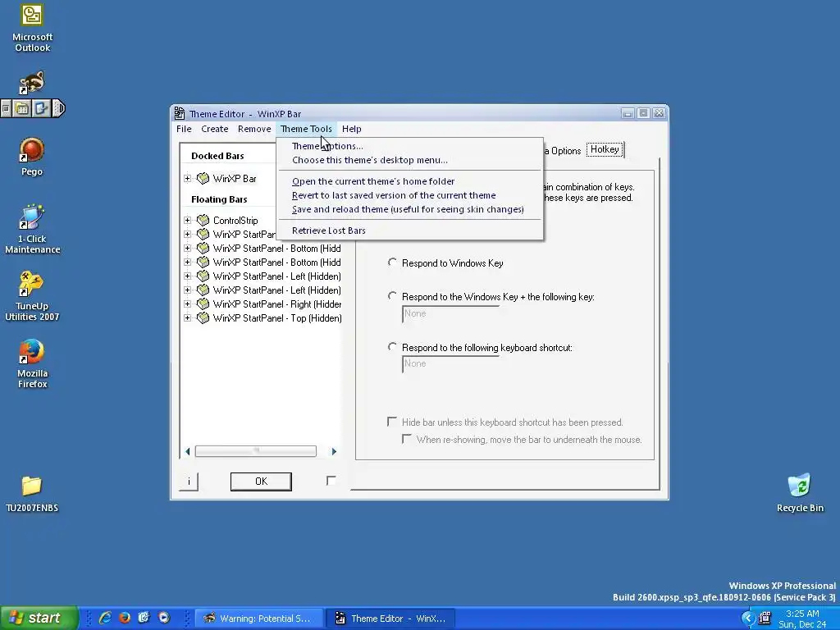Click the Theme Editor taskbar button
This screenshot has height=630, width=840.
pyautogui.click(x=391, y=619)
